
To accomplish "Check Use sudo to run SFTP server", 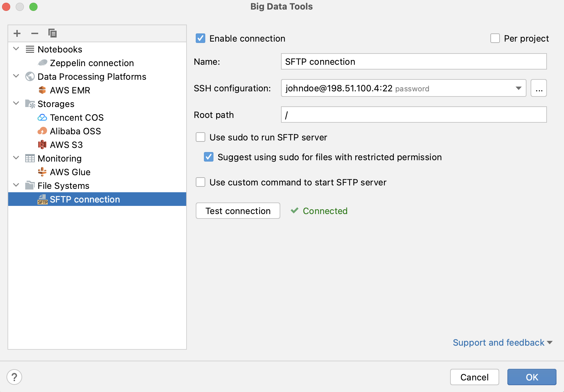I will click(201, 137).
